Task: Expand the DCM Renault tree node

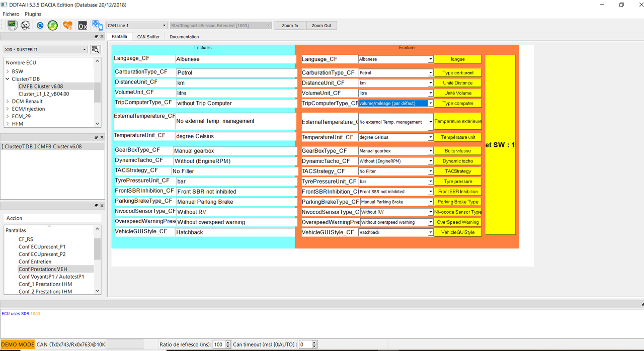Action: (8, 101)
